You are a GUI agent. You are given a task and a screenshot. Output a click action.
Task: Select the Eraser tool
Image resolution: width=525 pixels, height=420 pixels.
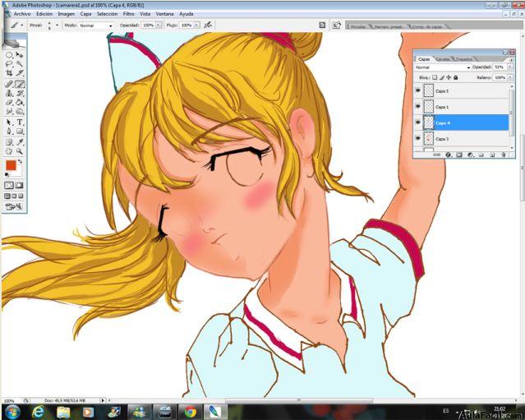point(9,103)
